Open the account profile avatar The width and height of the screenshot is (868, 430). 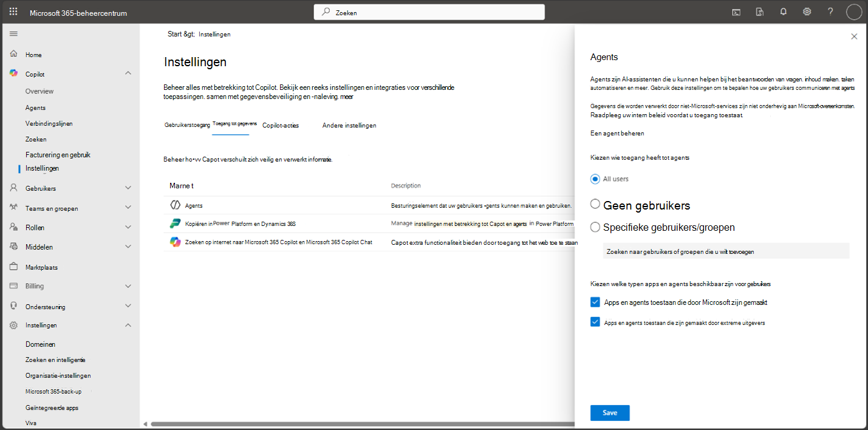pos(854,12)
